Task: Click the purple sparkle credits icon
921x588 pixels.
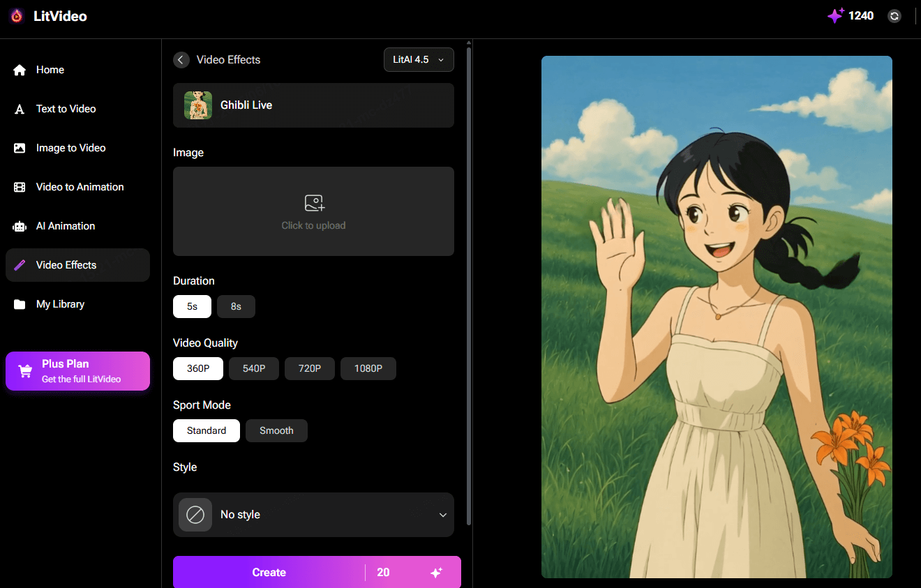Action: pyautogui.click(x=835, y=15)
